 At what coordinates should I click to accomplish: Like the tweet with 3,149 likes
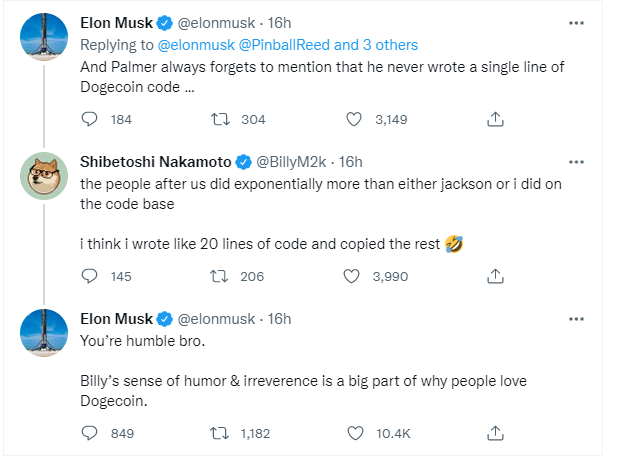tap(353, 119)
